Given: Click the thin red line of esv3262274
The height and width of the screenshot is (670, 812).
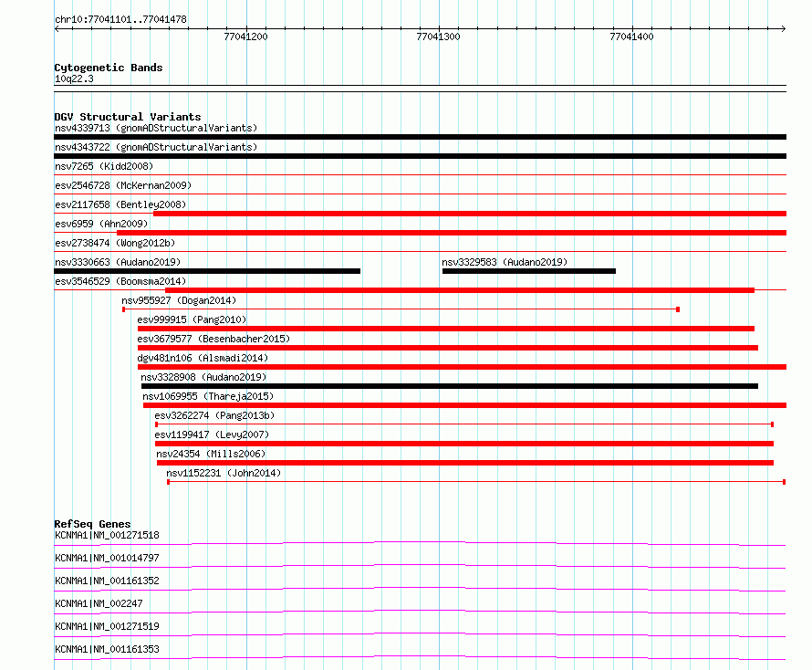Looking at the screenshot, I should pyautogui.click(x=464, y=424).
